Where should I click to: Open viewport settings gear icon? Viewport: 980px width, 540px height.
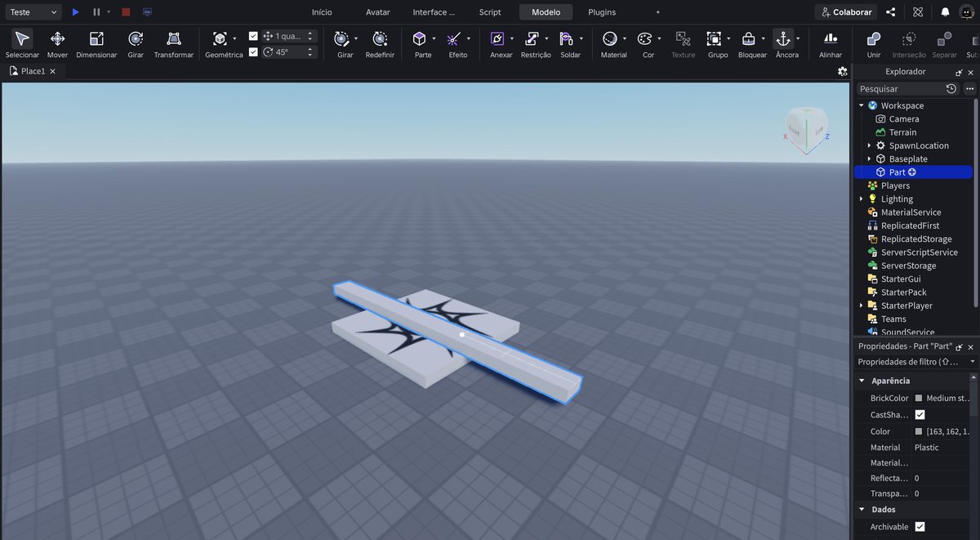(843, 72)
